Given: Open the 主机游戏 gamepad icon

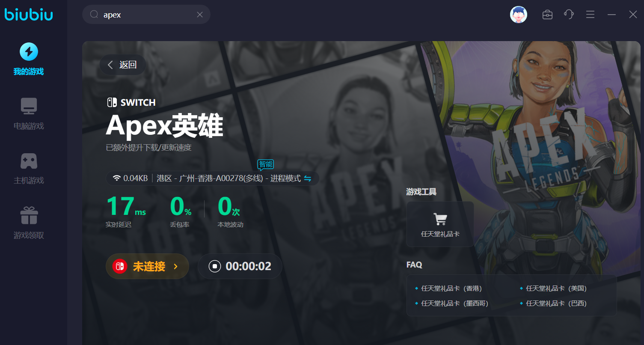Looking at the screenshot, I should (29, 161).
